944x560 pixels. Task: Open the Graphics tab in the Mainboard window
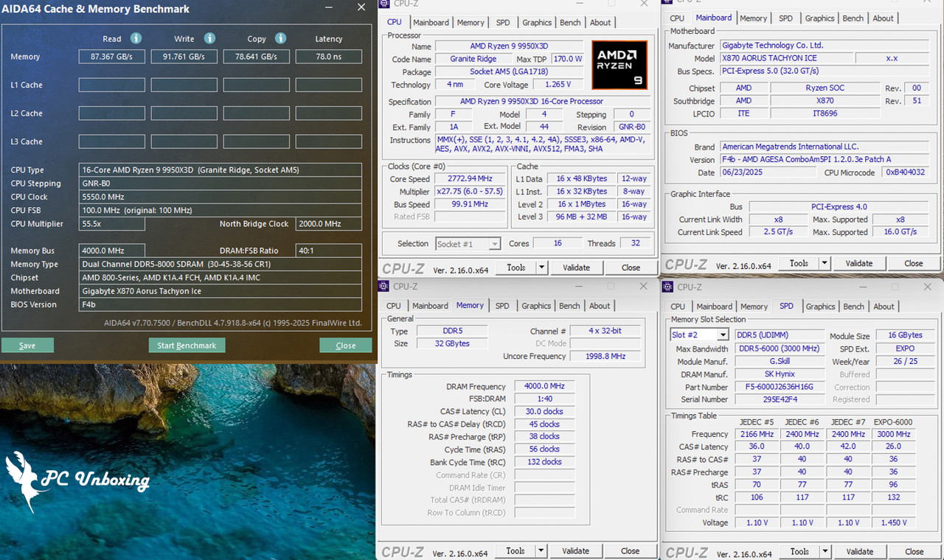click(819, 18)
